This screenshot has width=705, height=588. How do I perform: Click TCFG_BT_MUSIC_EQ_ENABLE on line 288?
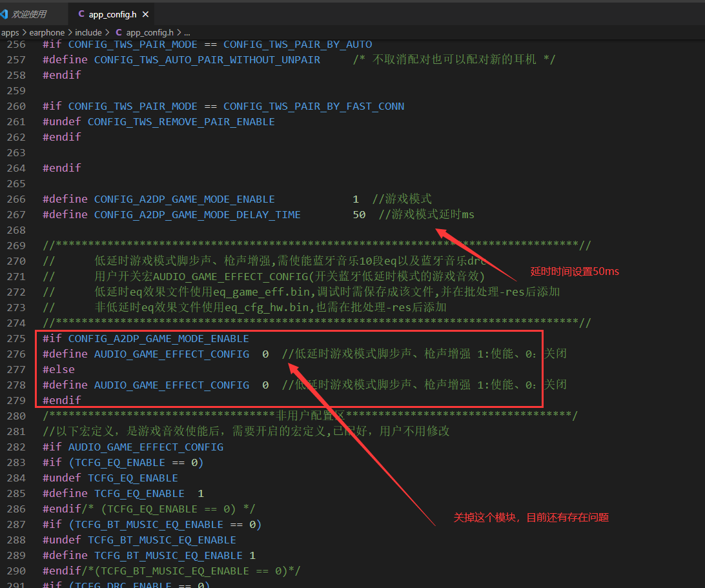click(x=162, y=540)
